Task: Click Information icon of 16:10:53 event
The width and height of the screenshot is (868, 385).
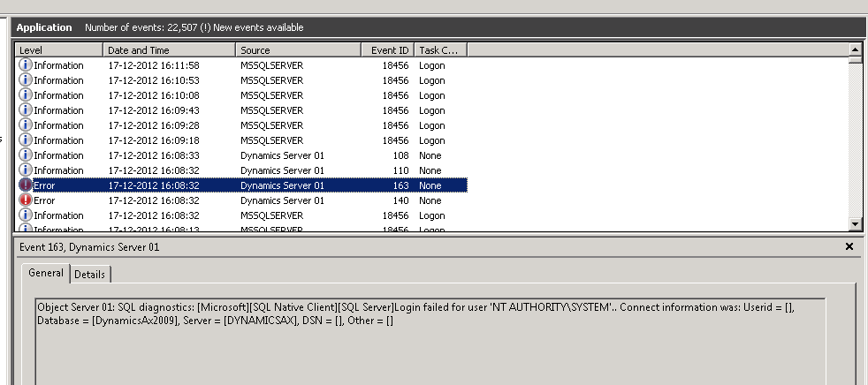Action: [x=26, y=79]
